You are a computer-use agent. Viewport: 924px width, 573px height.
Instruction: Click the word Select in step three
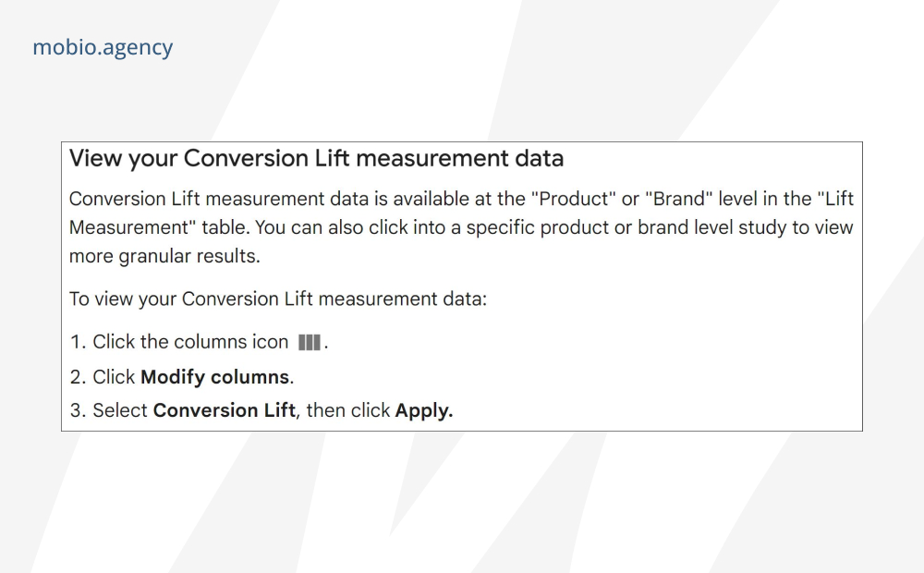120,410
